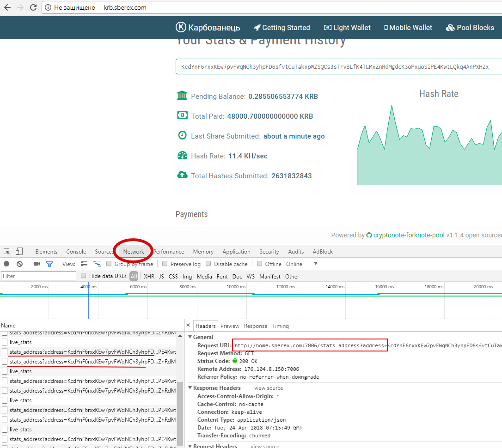Click view source next to Response Headers
Image resolution: width=502 pixels, height=448 pixels.
269,388
